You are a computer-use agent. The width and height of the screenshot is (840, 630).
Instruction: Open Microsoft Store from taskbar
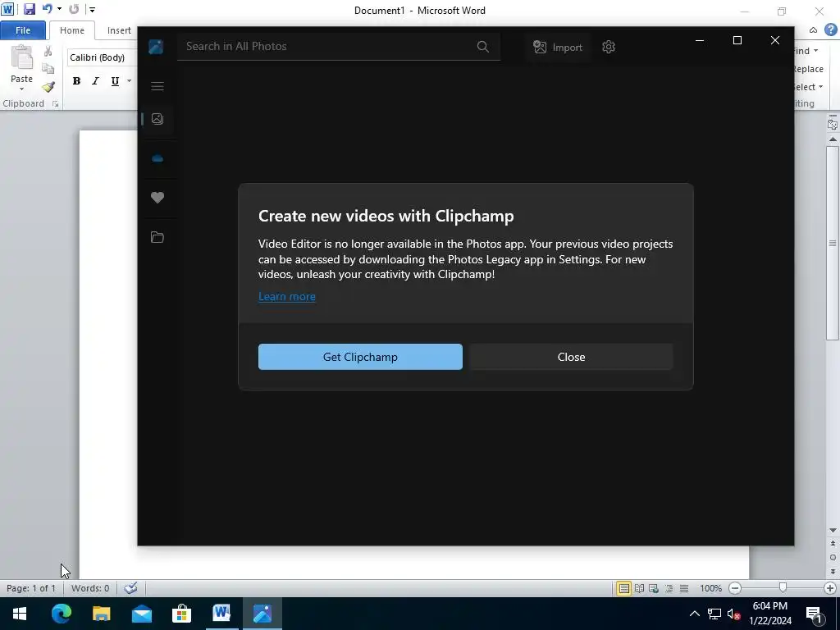(181, 614)
